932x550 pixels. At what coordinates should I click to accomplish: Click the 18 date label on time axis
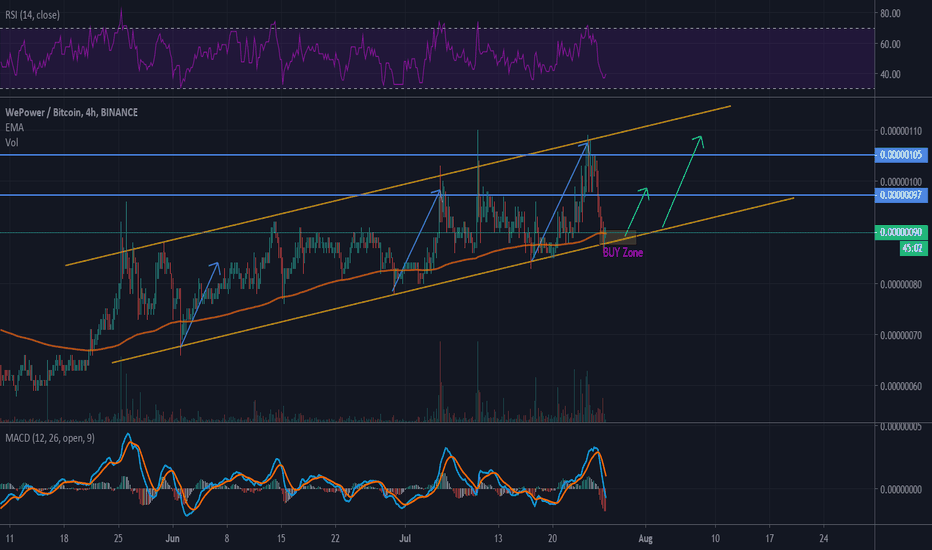click(x=64, y=539)
